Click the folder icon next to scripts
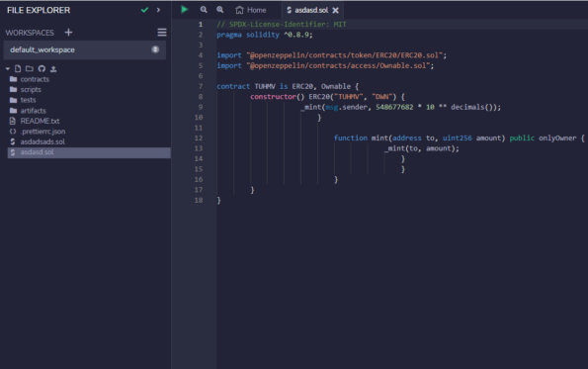Viewport: 588px width, 369px height. tap(13, 89)
